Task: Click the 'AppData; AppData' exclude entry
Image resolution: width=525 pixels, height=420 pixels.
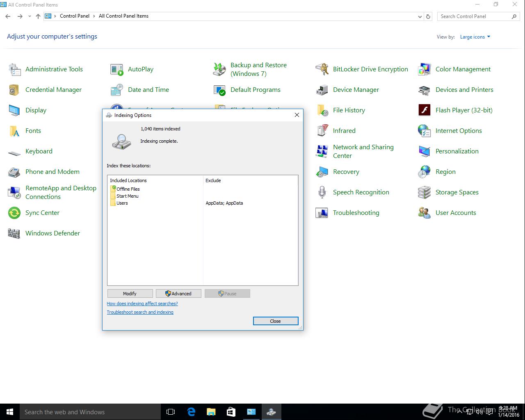Action: click(224, 203)
